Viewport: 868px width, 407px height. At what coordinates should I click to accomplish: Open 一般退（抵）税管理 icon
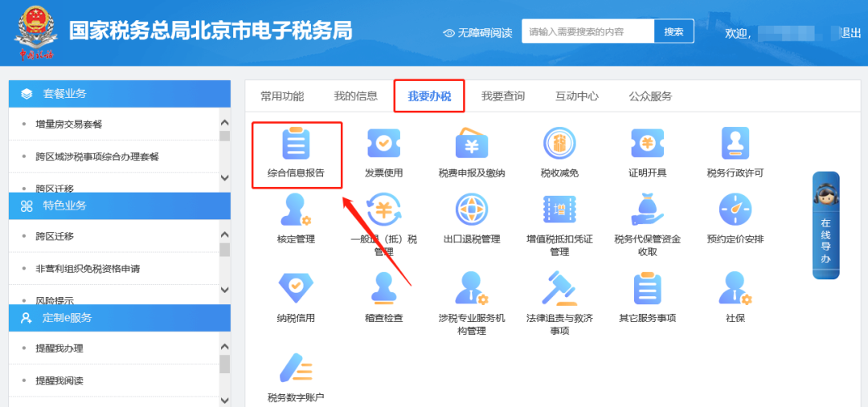[383, 210]
